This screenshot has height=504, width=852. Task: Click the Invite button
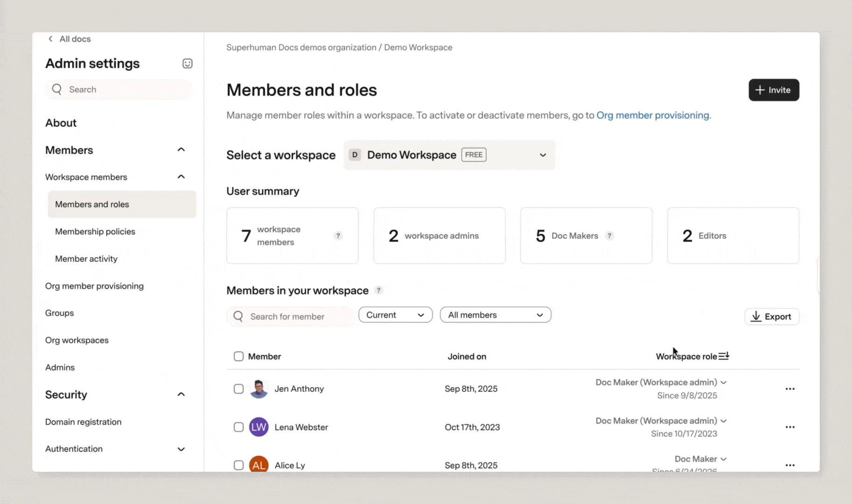coord(774,90)
